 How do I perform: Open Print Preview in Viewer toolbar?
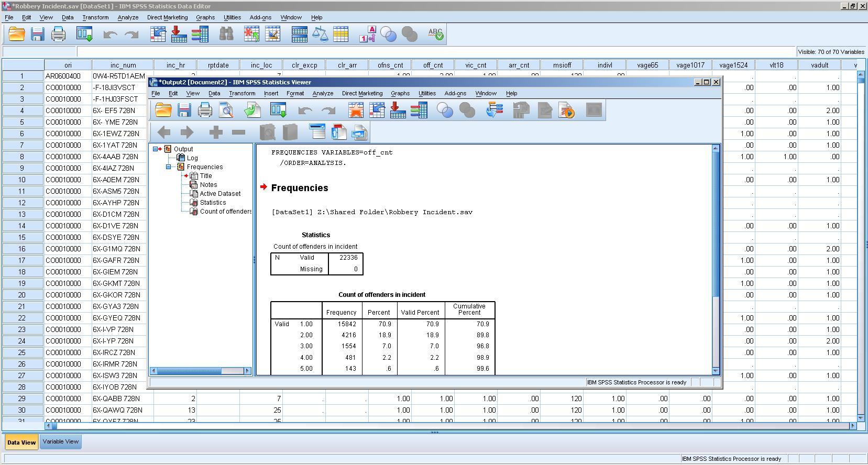226,110
